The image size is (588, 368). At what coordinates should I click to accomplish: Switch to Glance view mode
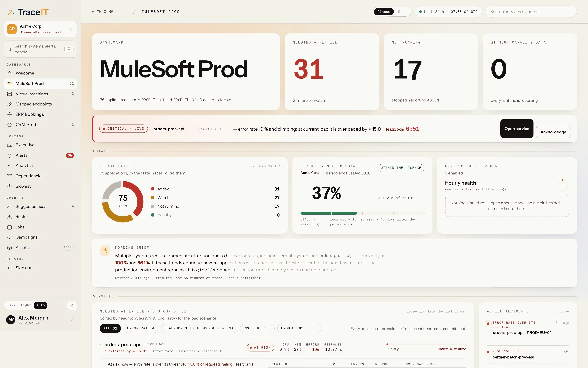pyautogui.click(x=384, y=12)
